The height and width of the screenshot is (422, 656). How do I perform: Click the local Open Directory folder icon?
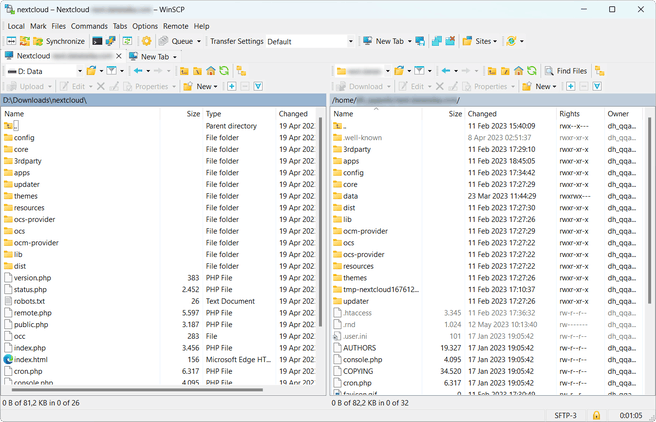(x=91, y=71)
